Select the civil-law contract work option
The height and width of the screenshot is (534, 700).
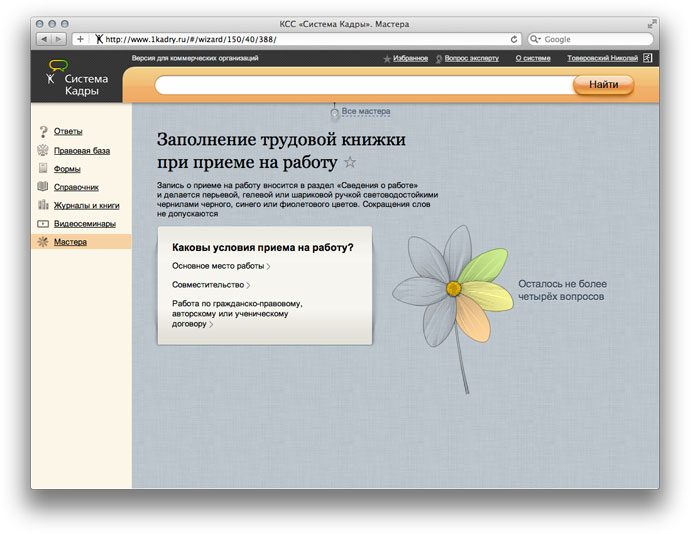236,313
